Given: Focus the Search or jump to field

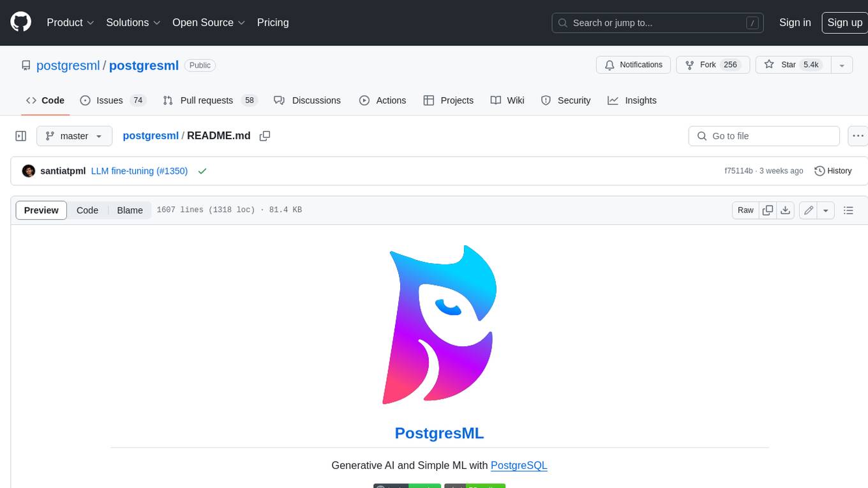Looking at the screenshot, I should tap(658, 23).
